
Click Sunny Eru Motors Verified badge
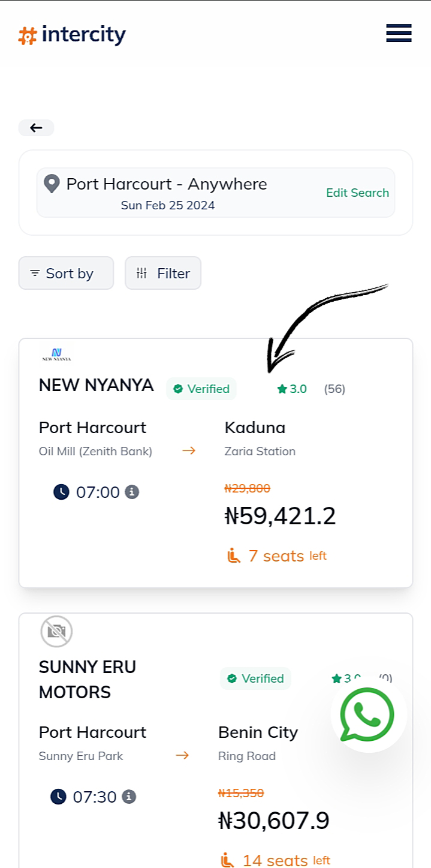[x=255, y=678]
